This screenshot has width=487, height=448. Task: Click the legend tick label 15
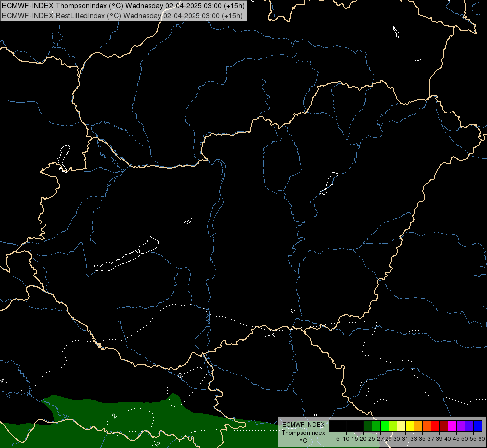pos(355,439)
